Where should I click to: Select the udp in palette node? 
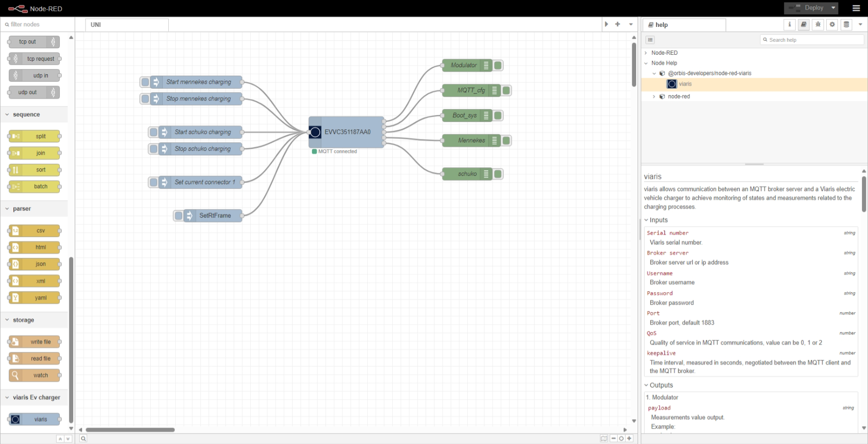(x=34, y=76)
